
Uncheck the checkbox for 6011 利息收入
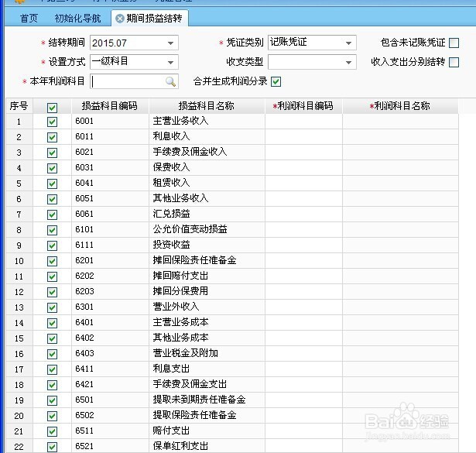click(52, 137)
